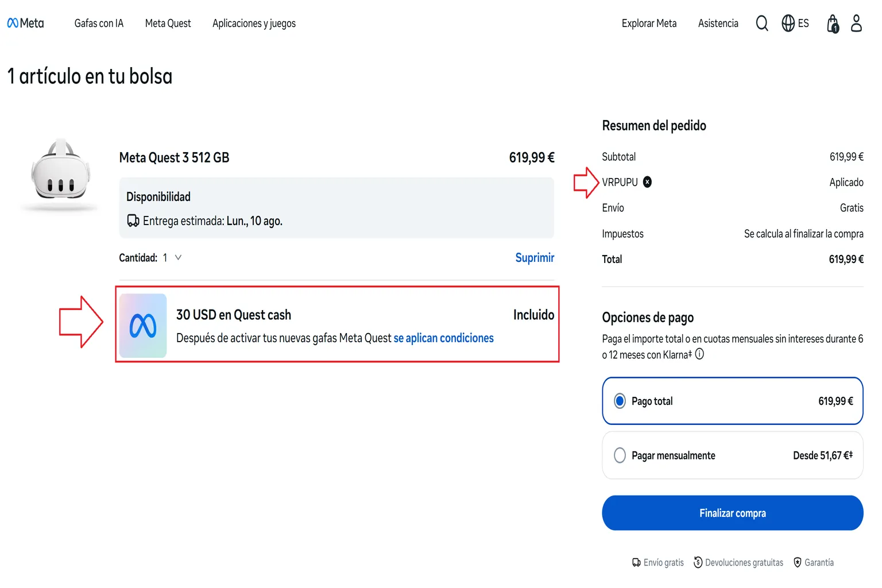Screen dimensions: 882x588
Task: Click the Devoluciones gratuitas icon
Action: [x=698, y=562]
